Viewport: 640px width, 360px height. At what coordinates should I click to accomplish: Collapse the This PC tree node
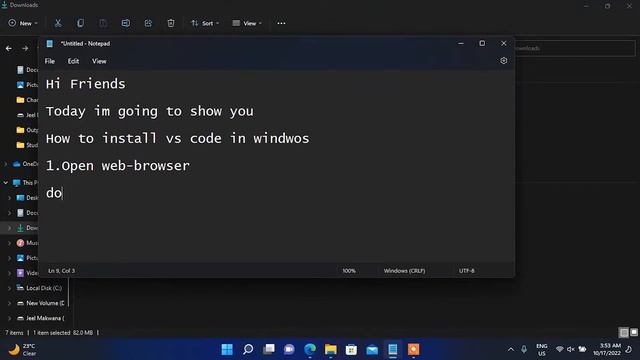(6, 182)
